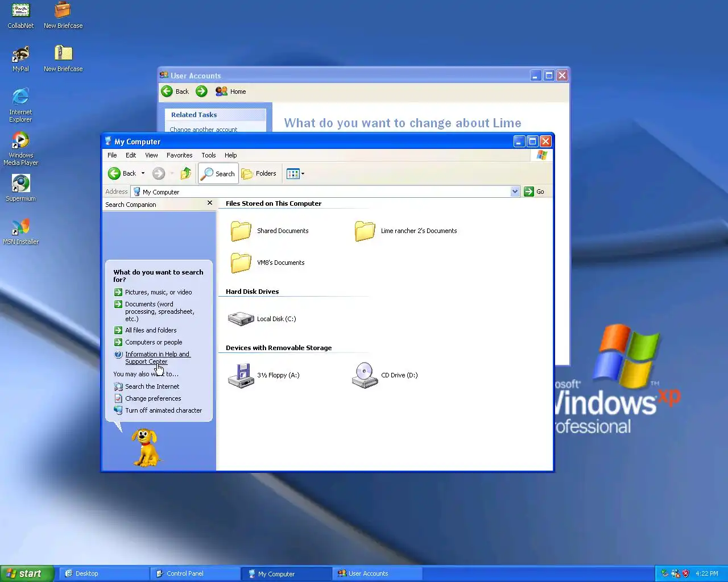Close the Search Companion pane
Image resolution: width=728 pixels, height=582 pixels.
(x=210, y=203)
